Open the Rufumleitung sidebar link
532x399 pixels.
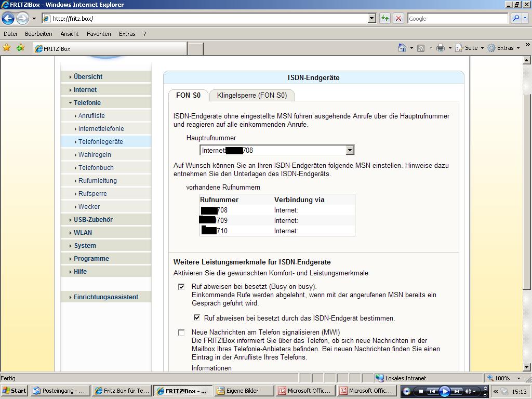click(98, 181)
